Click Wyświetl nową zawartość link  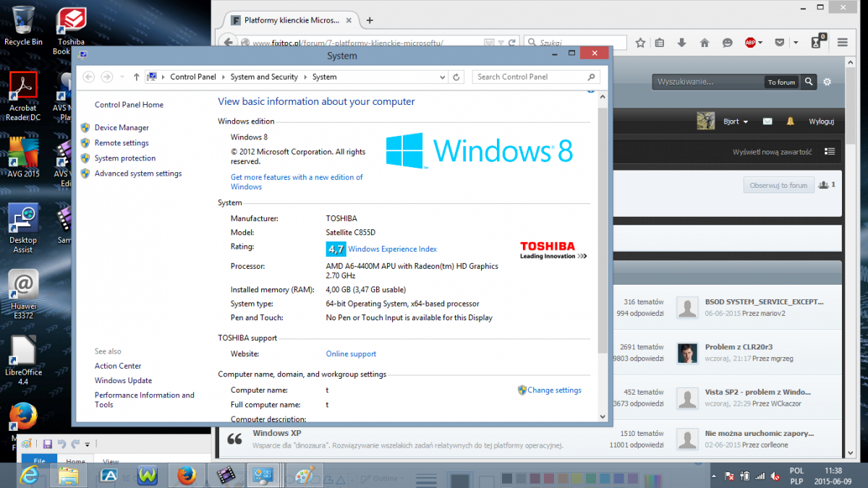pos(772,153)
